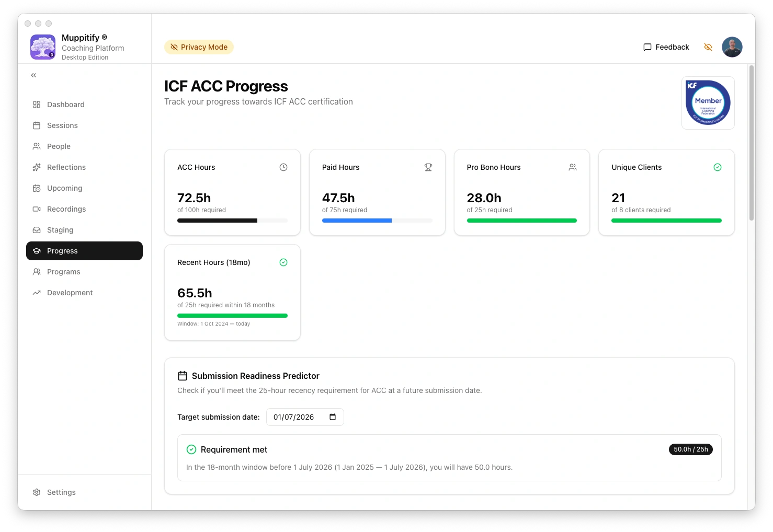Click the green check icon on Unique Clients card
The image size is (773, 532).
click(x=717, y=167)
